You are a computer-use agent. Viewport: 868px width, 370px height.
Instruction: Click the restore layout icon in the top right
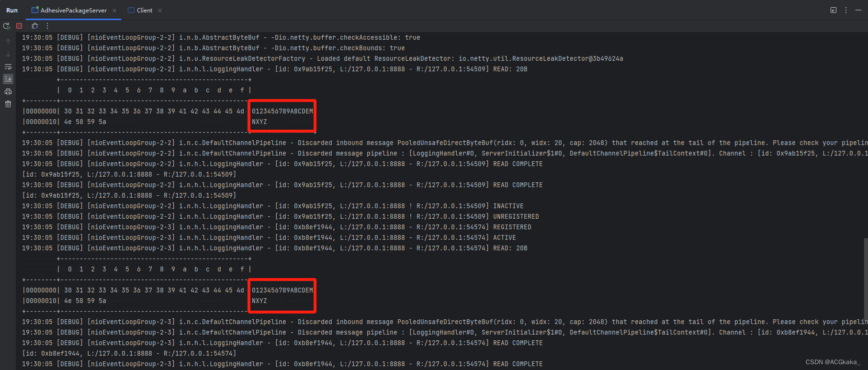click(x=834, y=10)
